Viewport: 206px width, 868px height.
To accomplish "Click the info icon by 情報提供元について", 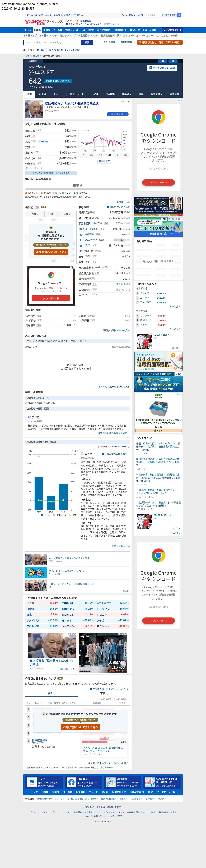I will point(108,207).
